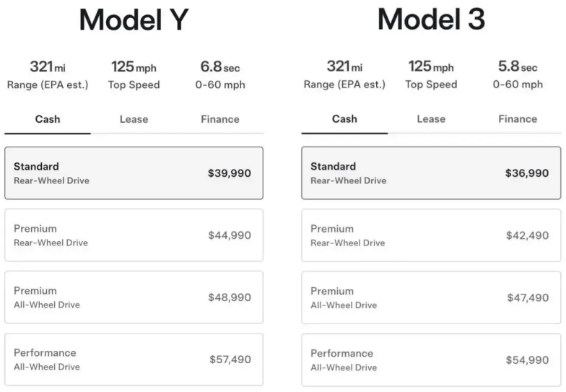Switch to the Model 3 Lease tab
Screen dimensions: 566x392
(x=431, y=118)
